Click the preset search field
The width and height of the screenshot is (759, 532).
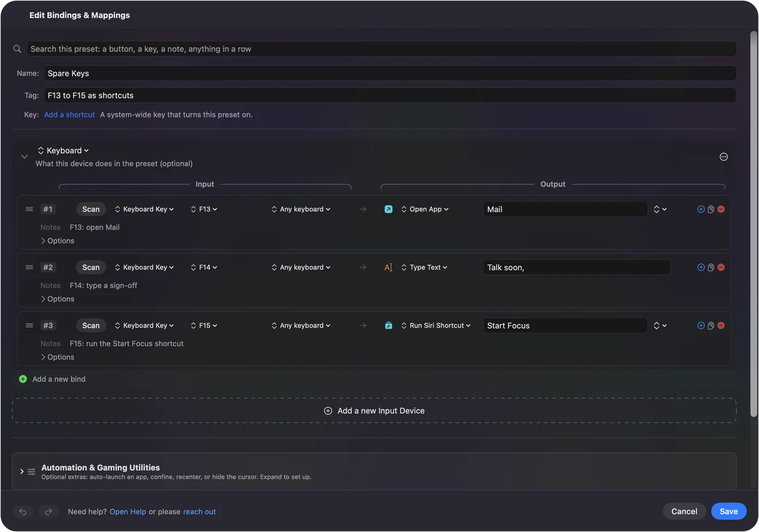coord(381,49)
